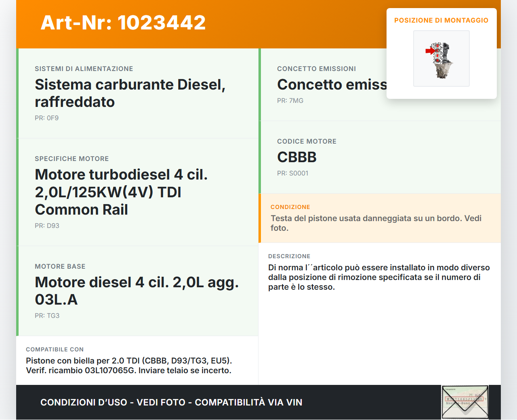Select the Sistema carburante Diesel heading

130,93
